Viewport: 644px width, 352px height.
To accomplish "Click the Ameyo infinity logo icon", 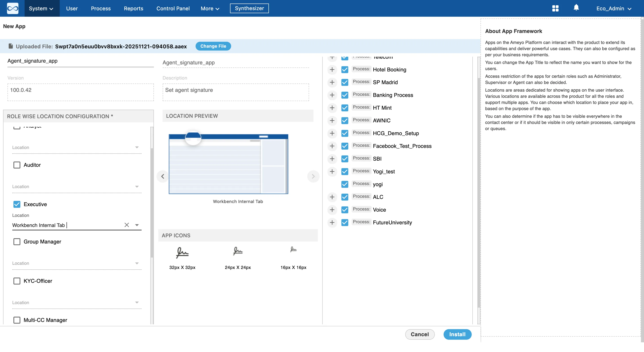I will (x=13, y=9).
